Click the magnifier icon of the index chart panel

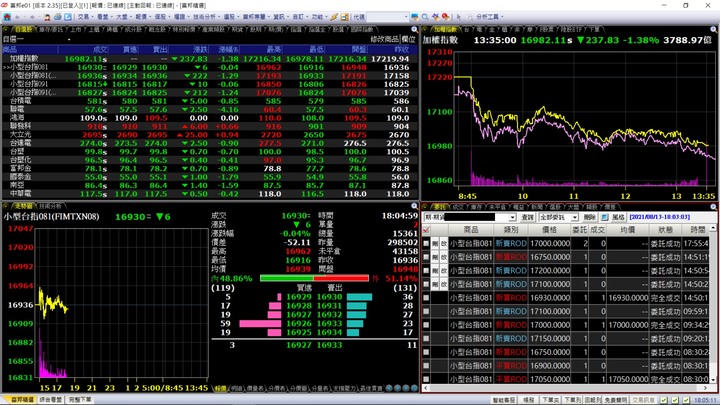tap(714, 29)
